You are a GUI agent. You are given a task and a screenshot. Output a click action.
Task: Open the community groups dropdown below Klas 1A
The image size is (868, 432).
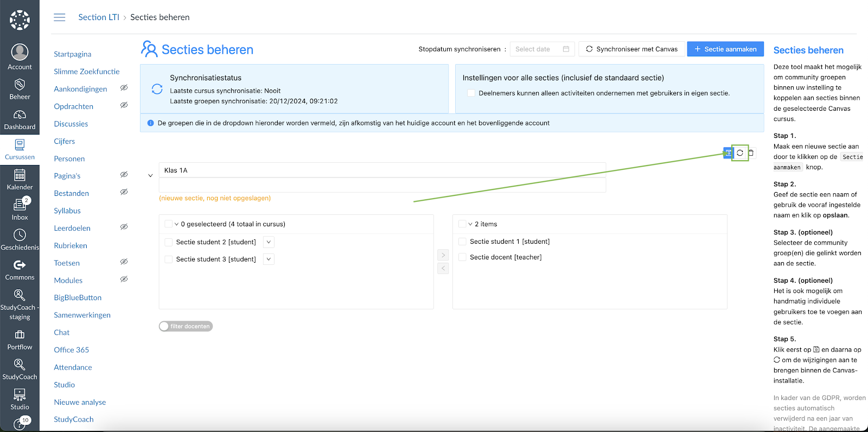click(382, 185)
